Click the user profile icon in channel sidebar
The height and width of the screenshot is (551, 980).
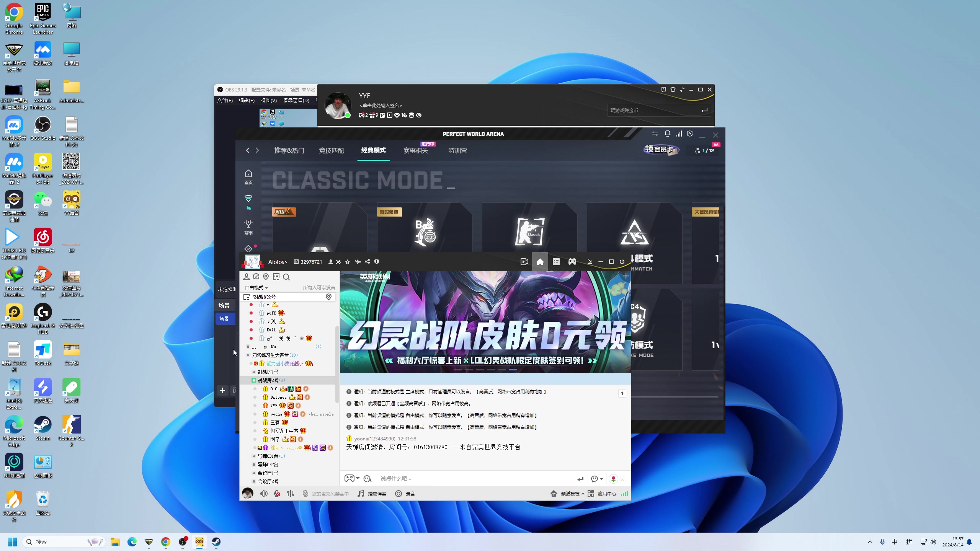pyautogui.click(x=247, y=277)
